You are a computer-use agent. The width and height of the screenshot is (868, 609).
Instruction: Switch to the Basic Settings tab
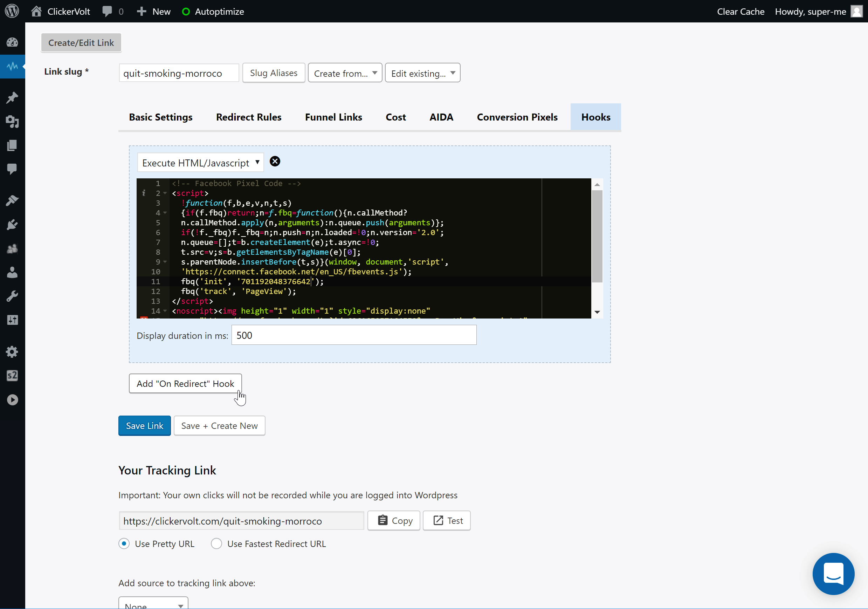[x=161, y=117]
